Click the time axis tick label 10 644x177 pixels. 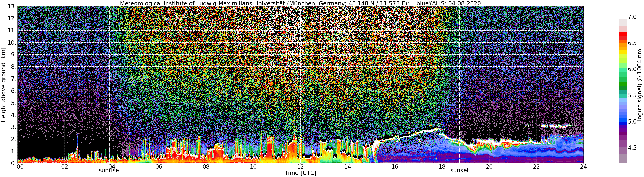click(x=253, y=167)
